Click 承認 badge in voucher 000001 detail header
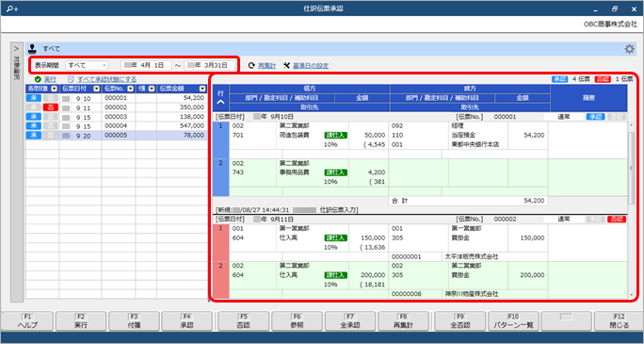This screenshot has width=644, height=344. click(x=595, y=116)
